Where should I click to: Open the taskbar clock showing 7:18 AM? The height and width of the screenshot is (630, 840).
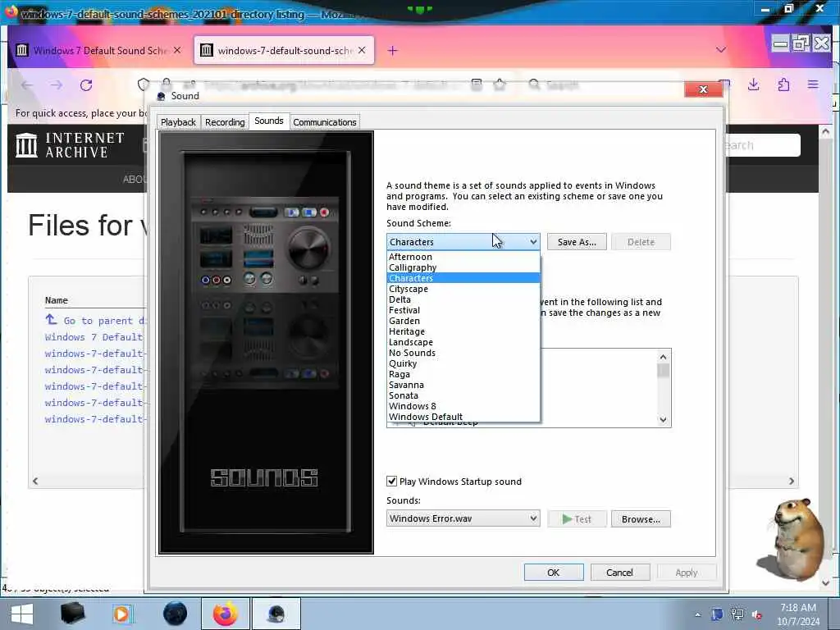(x=798, y=614)
